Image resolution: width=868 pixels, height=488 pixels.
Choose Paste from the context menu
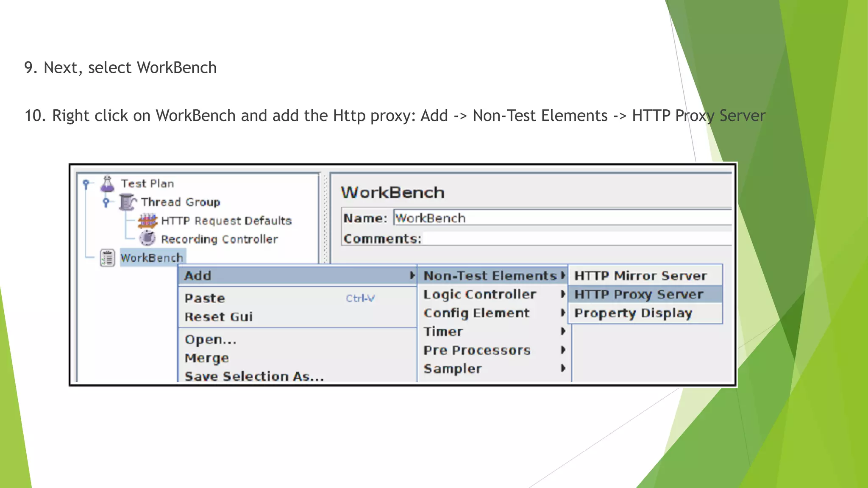click(x=298, y=298)
